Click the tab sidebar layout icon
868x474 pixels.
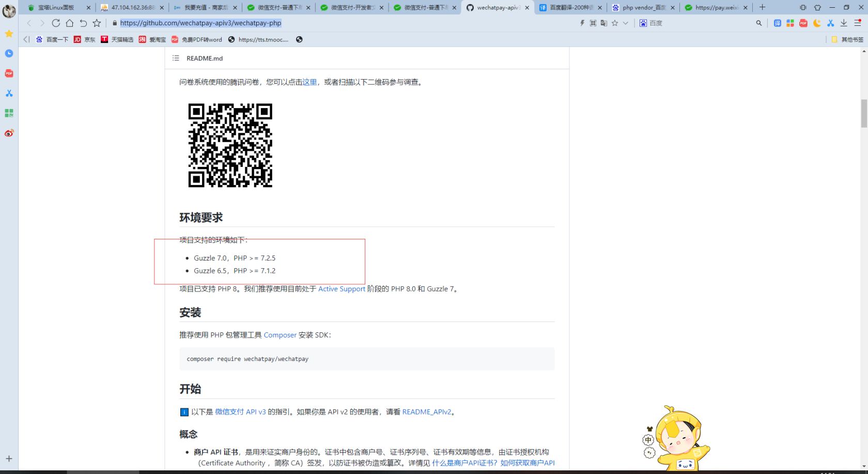coord(803,7)
